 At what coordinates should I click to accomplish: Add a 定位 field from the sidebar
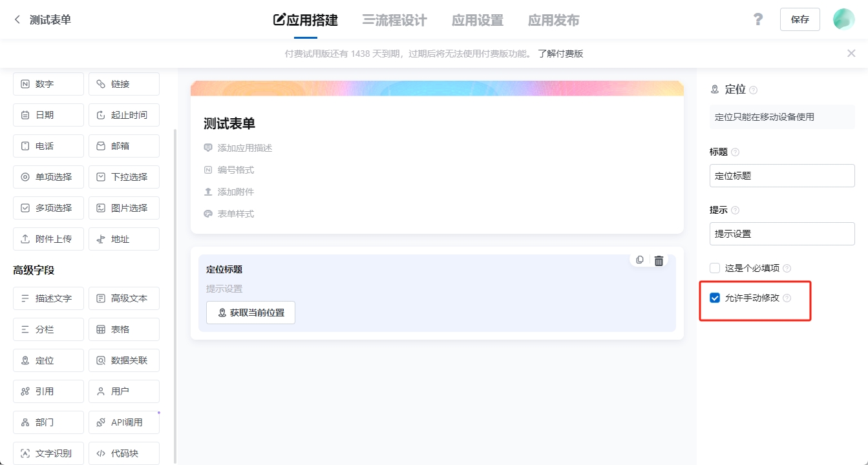(x=48, y=360)
